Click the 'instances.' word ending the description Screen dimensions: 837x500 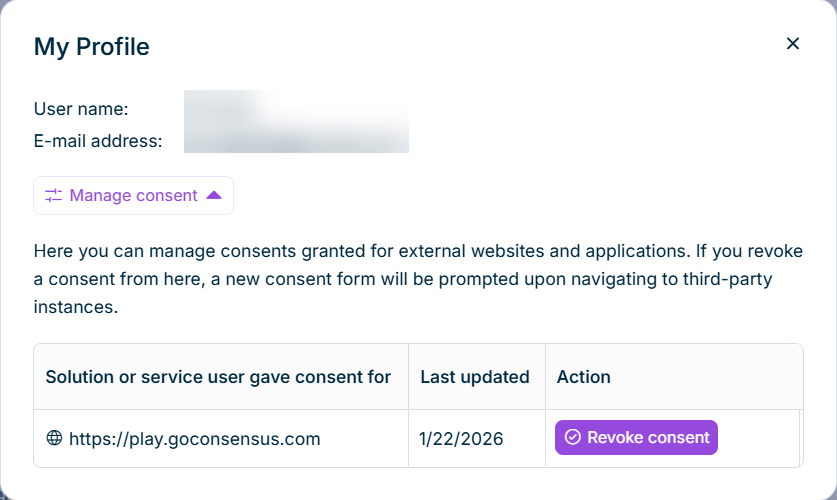(76, 307)
